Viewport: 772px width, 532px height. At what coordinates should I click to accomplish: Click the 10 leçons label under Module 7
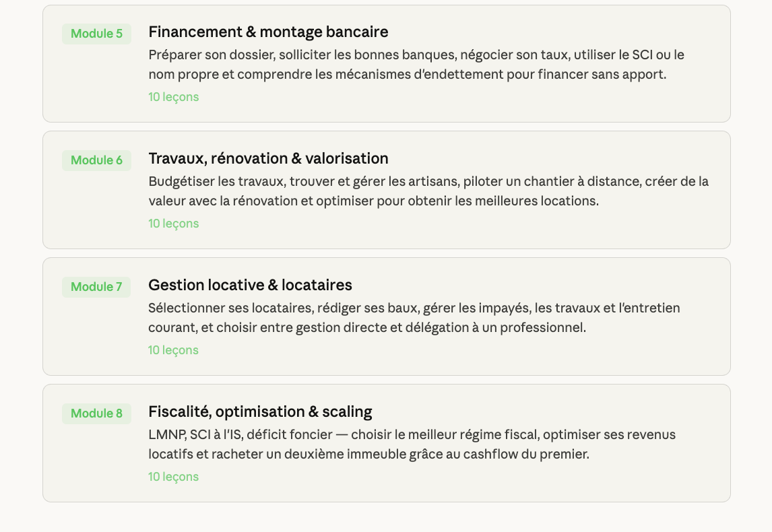click(174, 350)
